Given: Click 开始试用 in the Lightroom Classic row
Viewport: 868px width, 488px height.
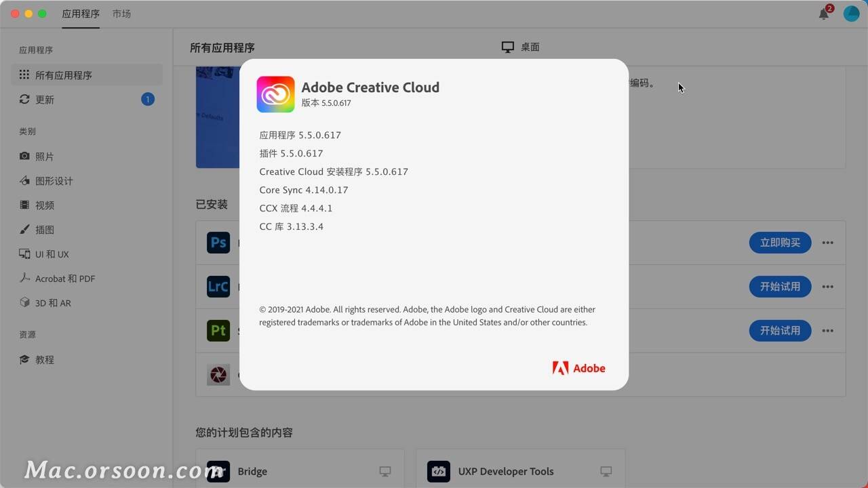Looking at the screenshot, I should coord(780,286).
